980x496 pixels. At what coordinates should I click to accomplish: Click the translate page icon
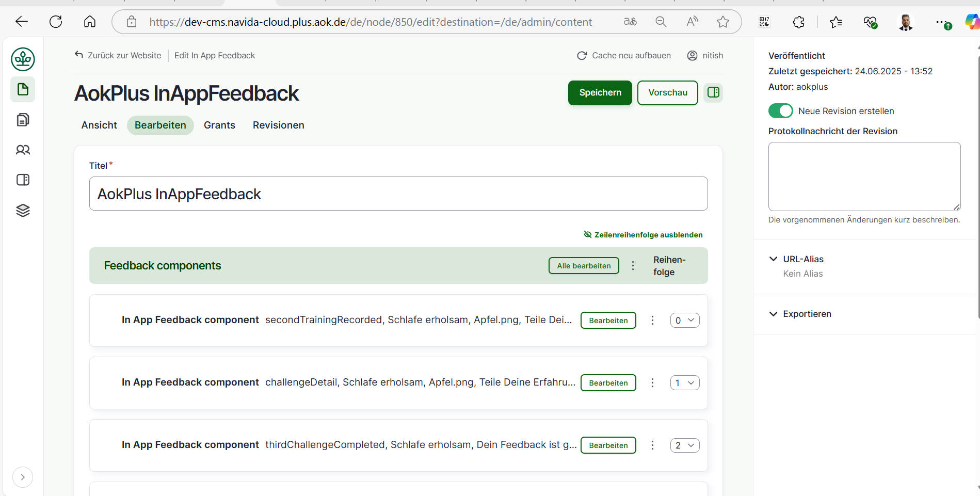(630, 22)
